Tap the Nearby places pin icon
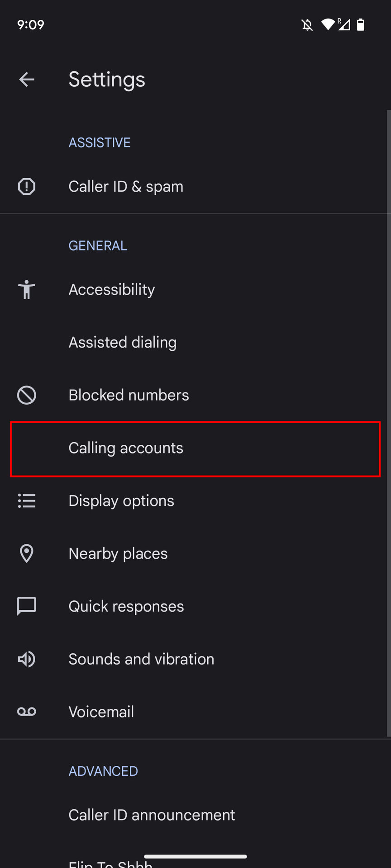This screenshot has height=868, width=391. 27,553
